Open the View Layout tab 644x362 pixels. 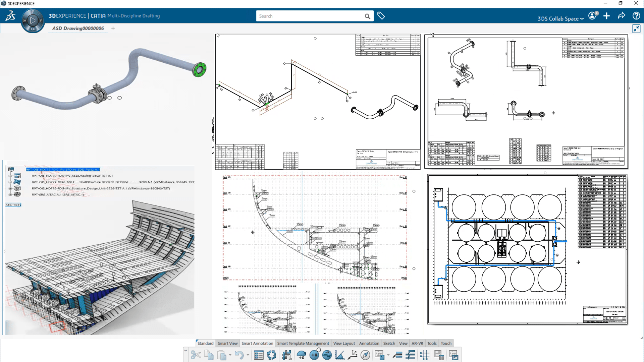click(344, 343)
